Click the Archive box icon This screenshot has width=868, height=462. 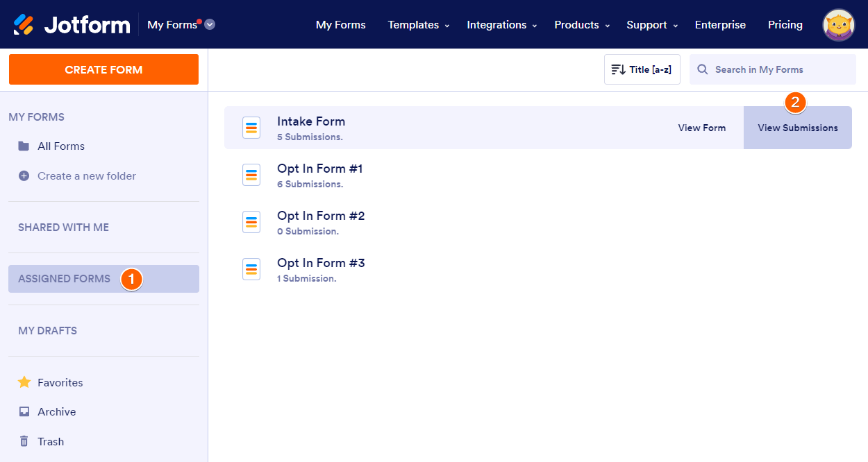(24, 411)
